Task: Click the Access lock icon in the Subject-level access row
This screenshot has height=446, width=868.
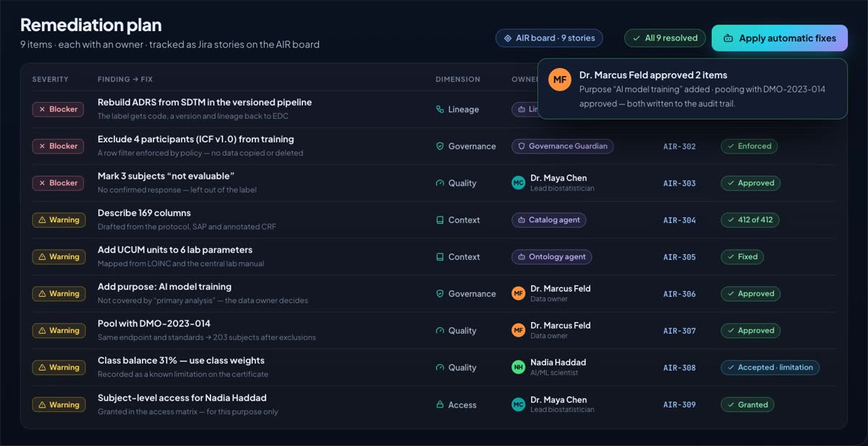Action: point(440,405)
